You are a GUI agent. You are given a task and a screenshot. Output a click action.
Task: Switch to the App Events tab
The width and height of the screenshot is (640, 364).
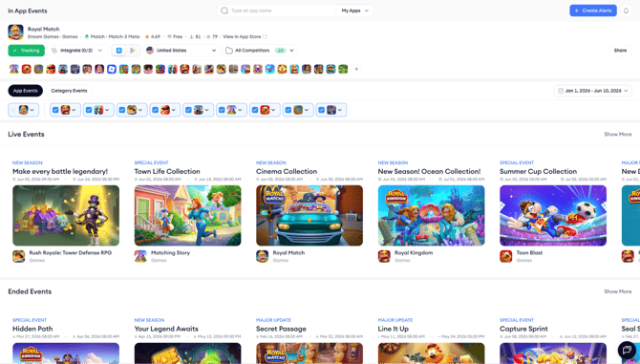coord(25,91)
